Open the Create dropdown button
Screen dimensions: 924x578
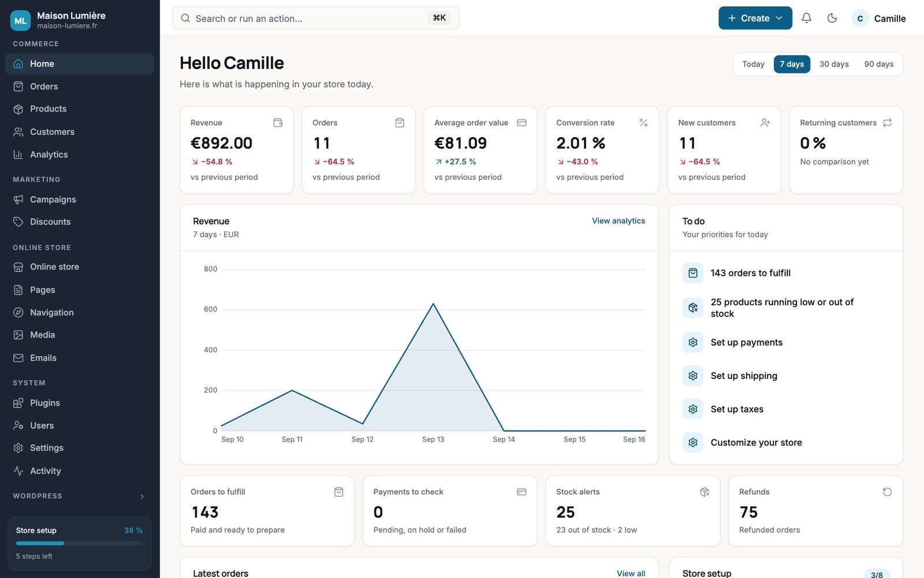[x=755, y=18]
